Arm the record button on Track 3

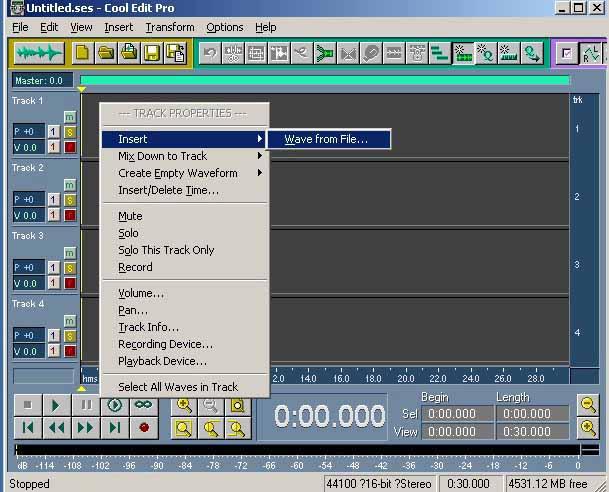click(69, 283)
